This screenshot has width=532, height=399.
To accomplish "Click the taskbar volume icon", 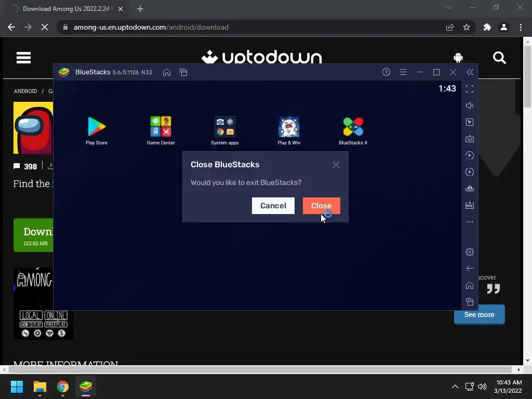I will 482,387.
